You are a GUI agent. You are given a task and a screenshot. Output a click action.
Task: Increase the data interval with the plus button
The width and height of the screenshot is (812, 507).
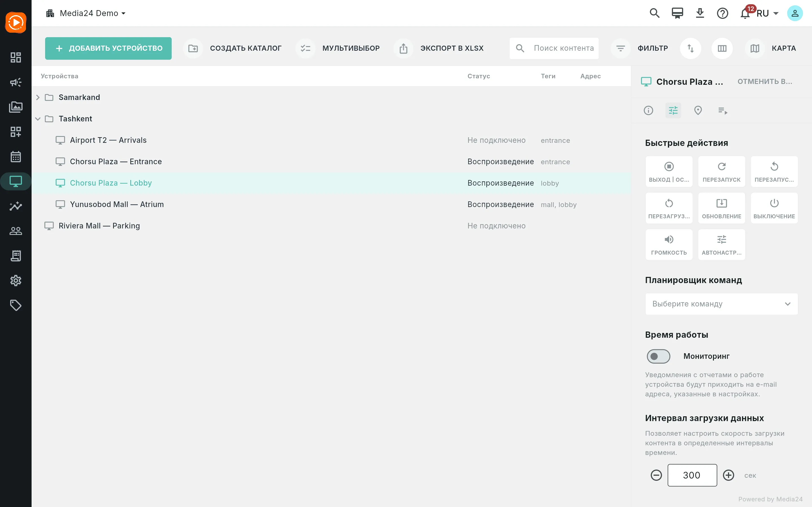point(729,475)
